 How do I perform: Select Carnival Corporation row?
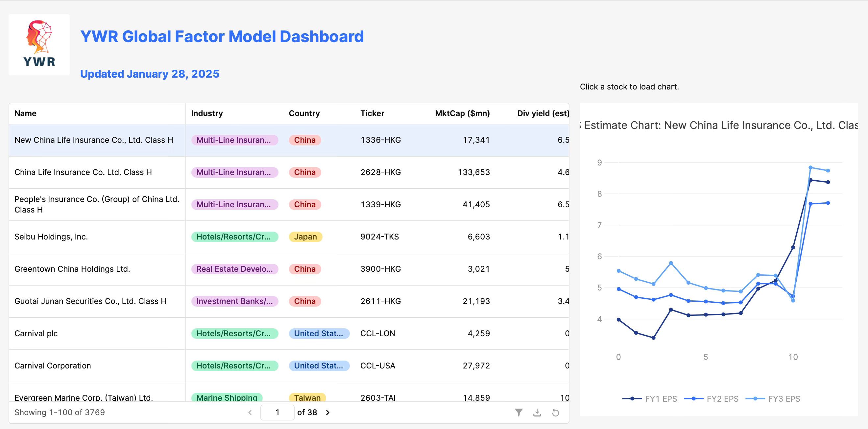point(289,366)
